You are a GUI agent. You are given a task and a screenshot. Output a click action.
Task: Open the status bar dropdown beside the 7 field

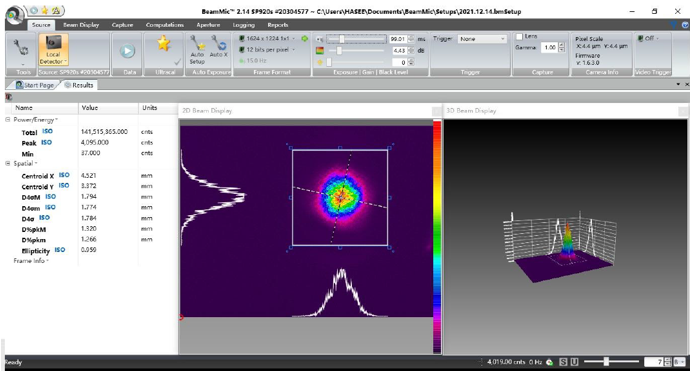[x=679, y=362]
